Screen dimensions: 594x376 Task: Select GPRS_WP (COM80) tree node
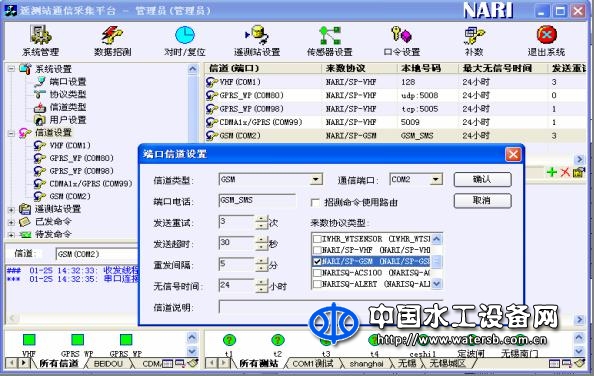tap(81, 158)
